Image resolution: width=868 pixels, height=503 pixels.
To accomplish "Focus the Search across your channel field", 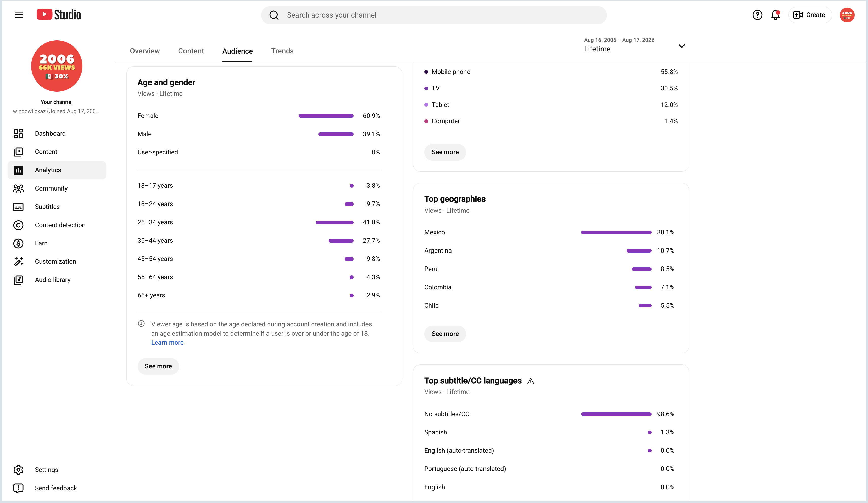I will point(434,15).
